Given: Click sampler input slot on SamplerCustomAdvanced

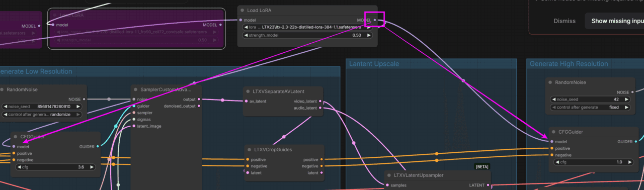Looking at the screenshot, I should tap(134, 113).
